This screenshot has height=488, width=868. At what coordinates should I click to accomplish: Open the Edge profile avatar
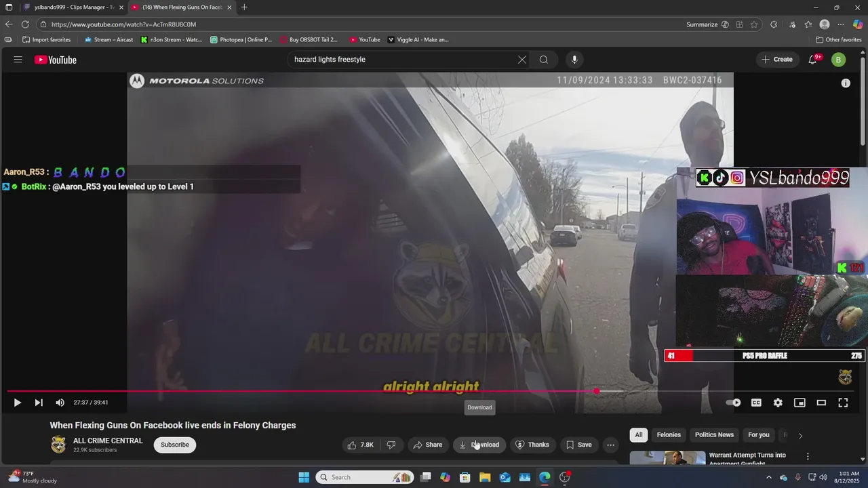click(825, 24)
